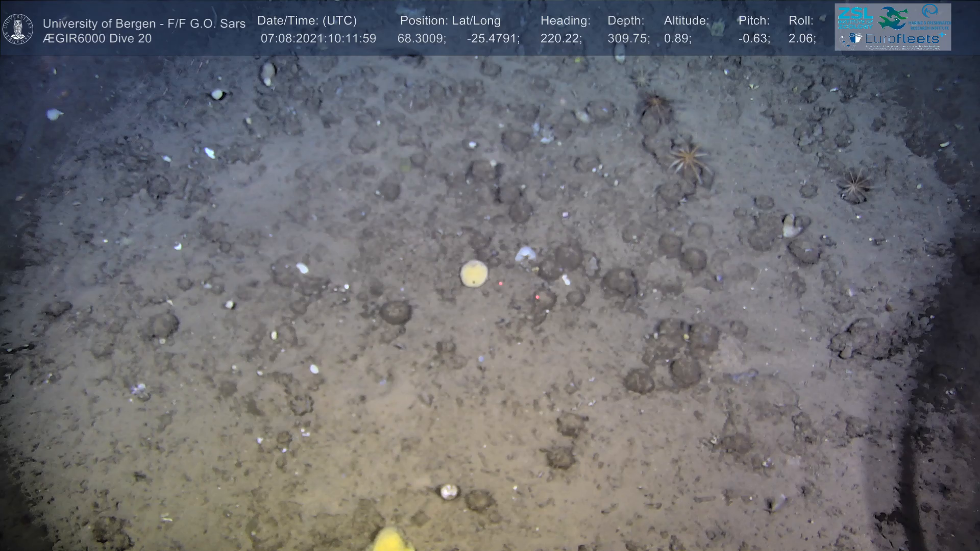This screenshot has width=980, height=551.
Task: Click the dark feather star at far right
Action: tap(855, 186)
